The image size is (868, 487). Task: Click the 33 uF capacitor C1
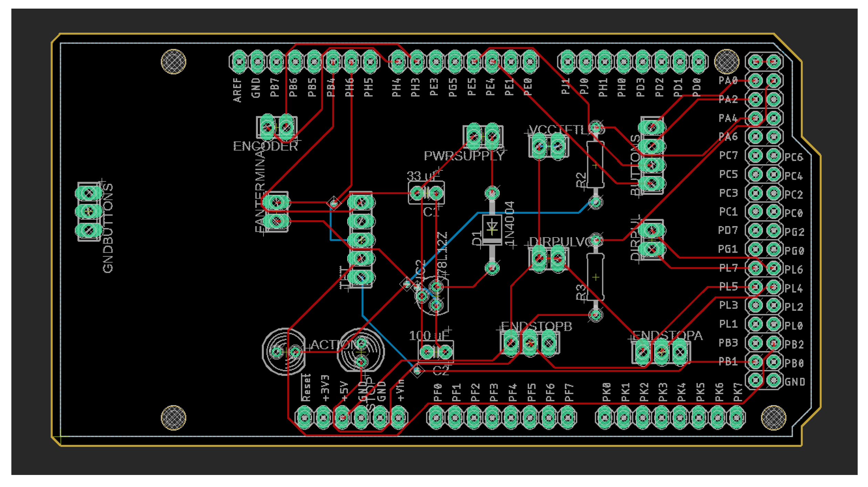tap(426, 193)
